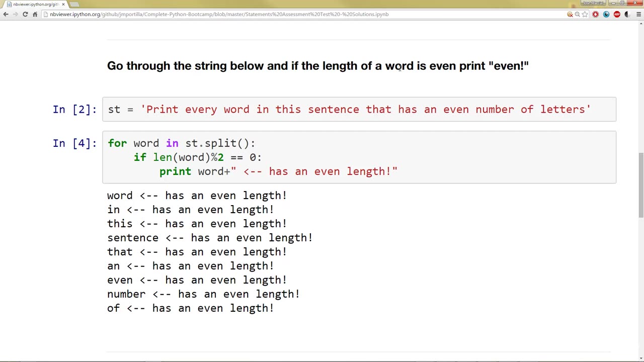This screenshot has width=644, height=362.
Task: Open a new tab button
Action: [x=74, y=4]
